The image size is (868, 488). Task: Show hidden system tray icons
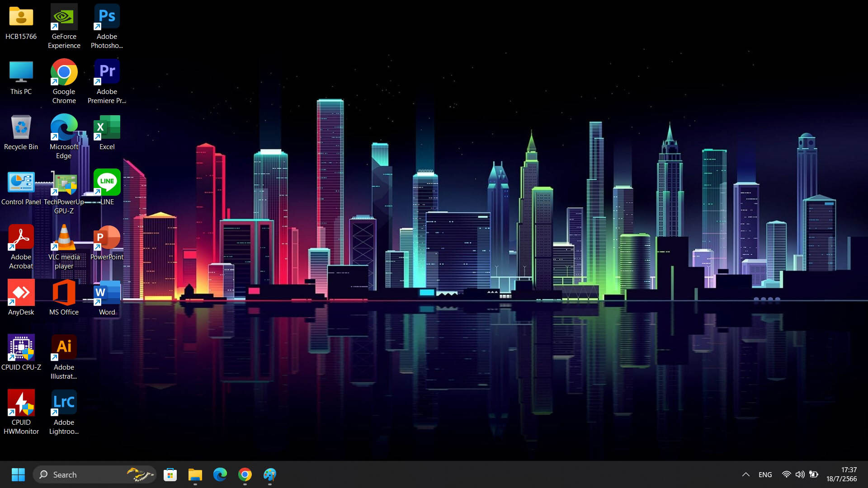[x=746, y=474]
